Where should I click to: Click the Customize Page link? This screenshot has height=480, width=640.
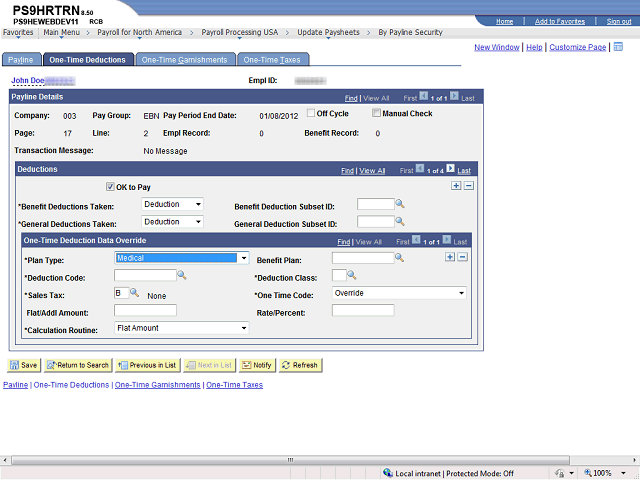coord(578,47)
